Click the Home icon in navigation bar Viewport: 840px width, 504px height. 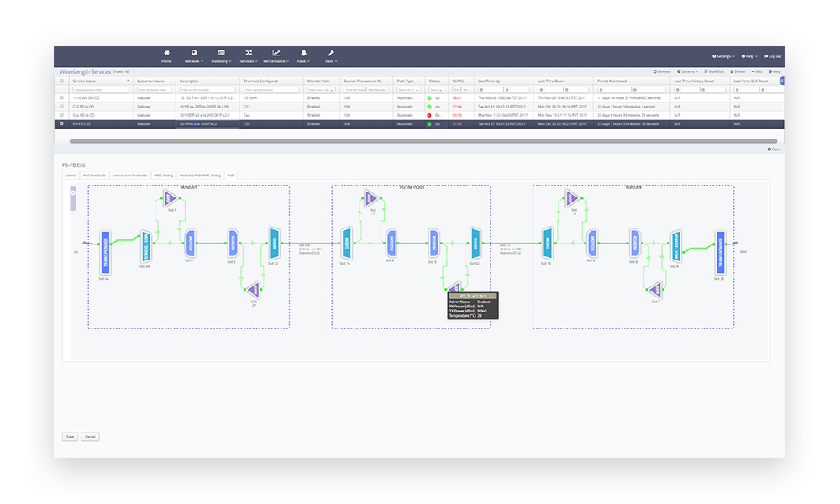[x=166, y=53]
